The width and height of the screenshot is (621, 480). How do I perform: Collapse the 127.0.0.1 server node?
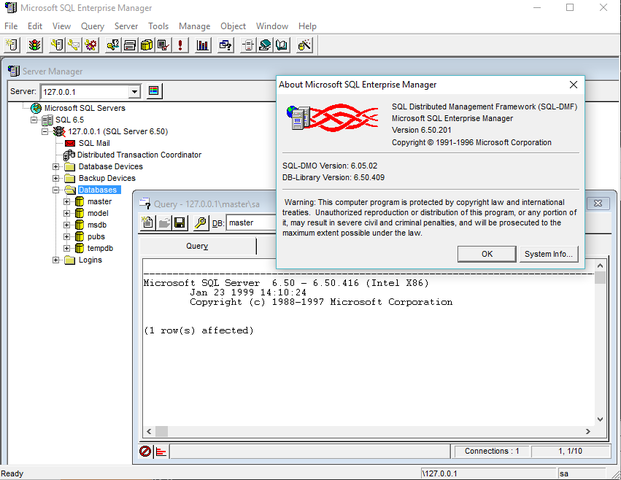[x=45, y=131]
